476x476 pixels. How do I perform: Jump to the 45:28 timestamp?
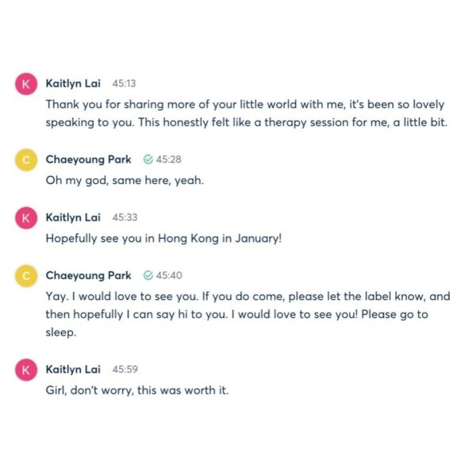(169, 159)
